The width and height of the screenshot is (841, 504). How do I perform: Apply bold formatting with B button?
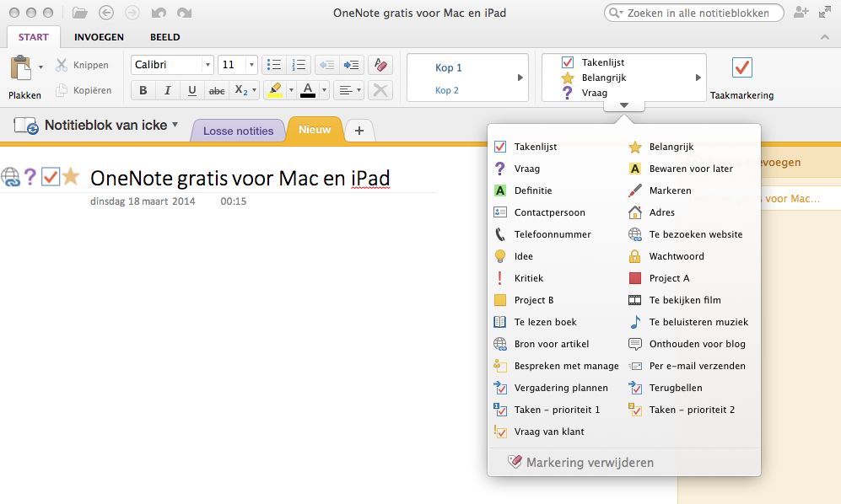point(143,90)
